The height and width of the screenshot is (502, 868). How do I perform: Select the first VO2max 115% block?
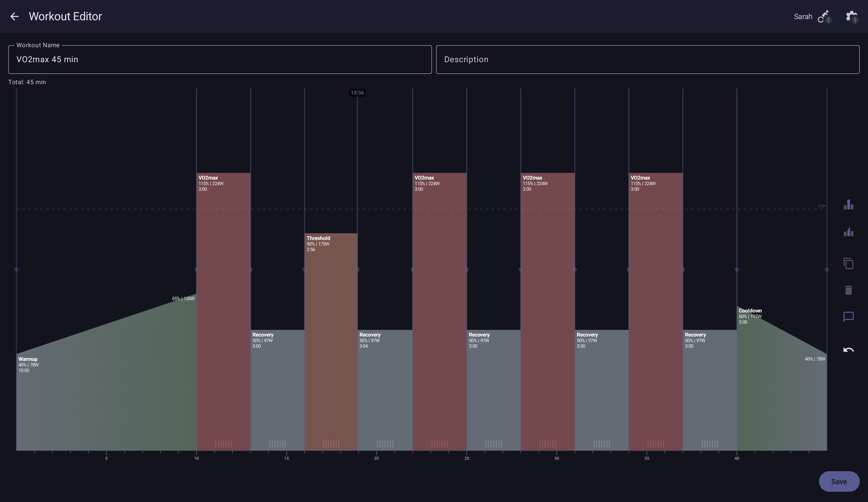coord(223,312)
